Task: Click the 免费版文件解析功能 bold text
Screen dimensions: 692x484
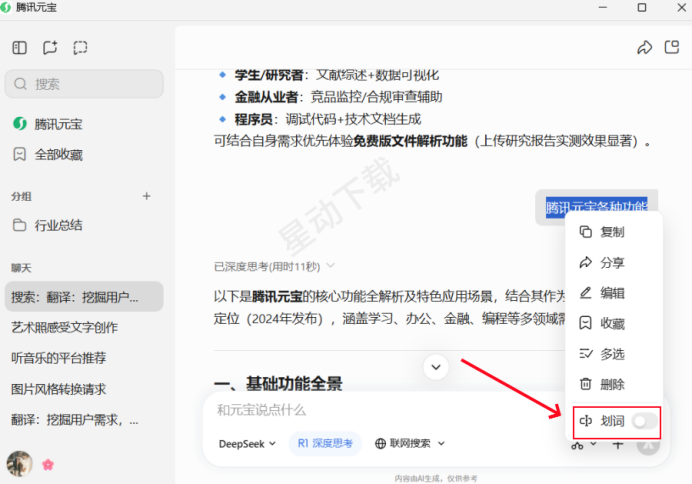Action: (x=410, y=141)
